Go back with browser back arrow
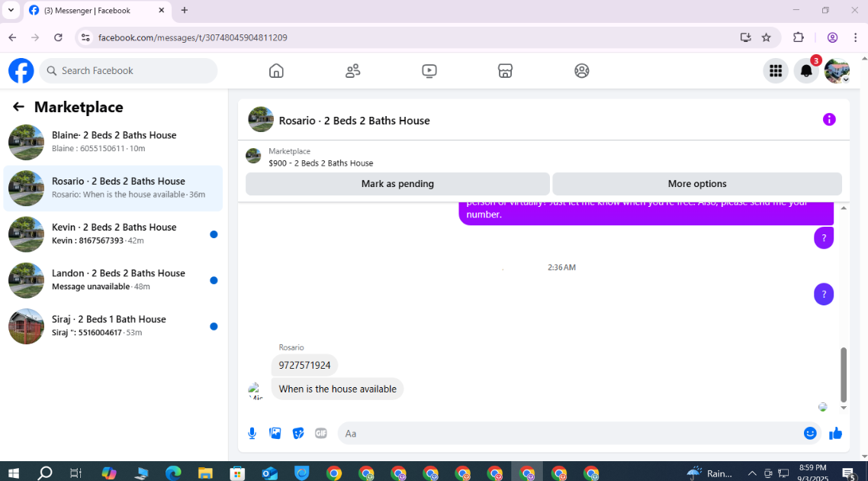Screen dimensions: 868x481 tap(12, 37)
